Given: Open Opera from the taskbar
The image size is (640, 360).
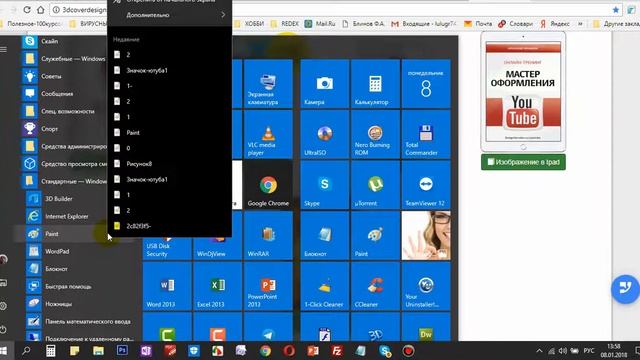Looking at the screenshot, I should [x=289, y=351].
